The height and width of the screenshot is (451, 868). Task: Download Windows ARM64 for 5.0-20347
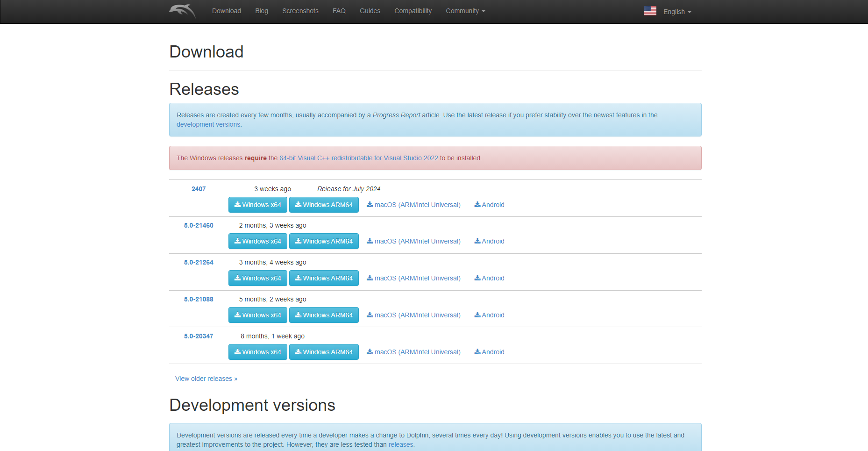click(x=324, y=352)
